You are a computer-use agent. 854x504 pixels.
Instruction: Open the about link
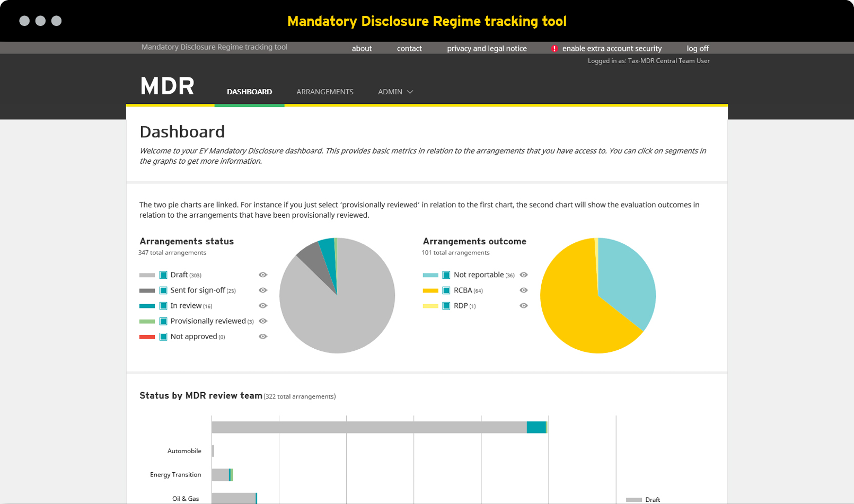[x=362, y=48]
